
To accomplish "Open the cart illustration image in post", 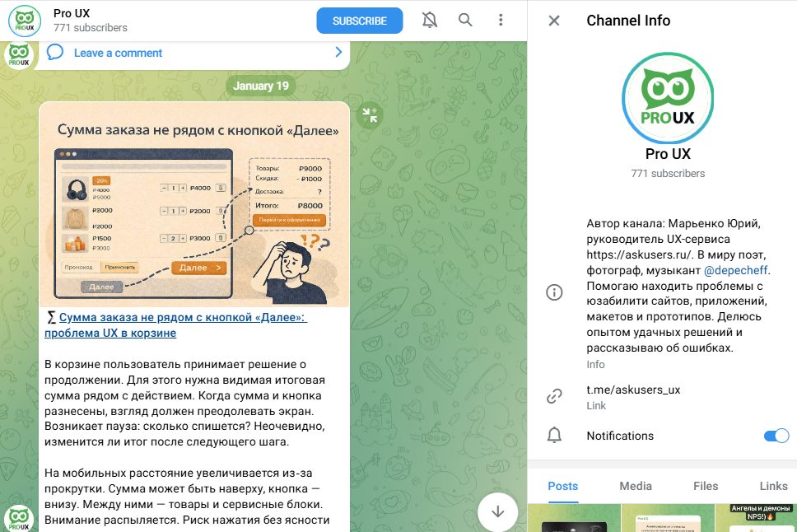I will (194, 204).
